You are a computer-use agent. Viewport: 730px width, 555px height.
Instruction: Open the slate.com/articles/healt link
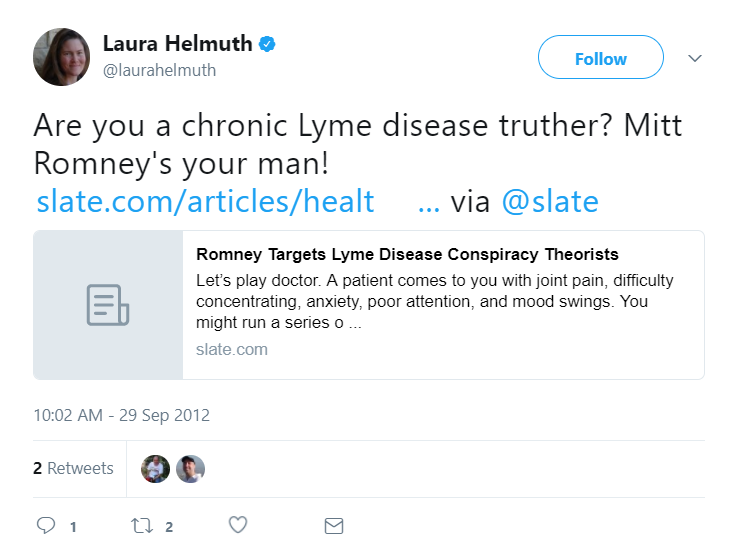[x=205, y=202]
